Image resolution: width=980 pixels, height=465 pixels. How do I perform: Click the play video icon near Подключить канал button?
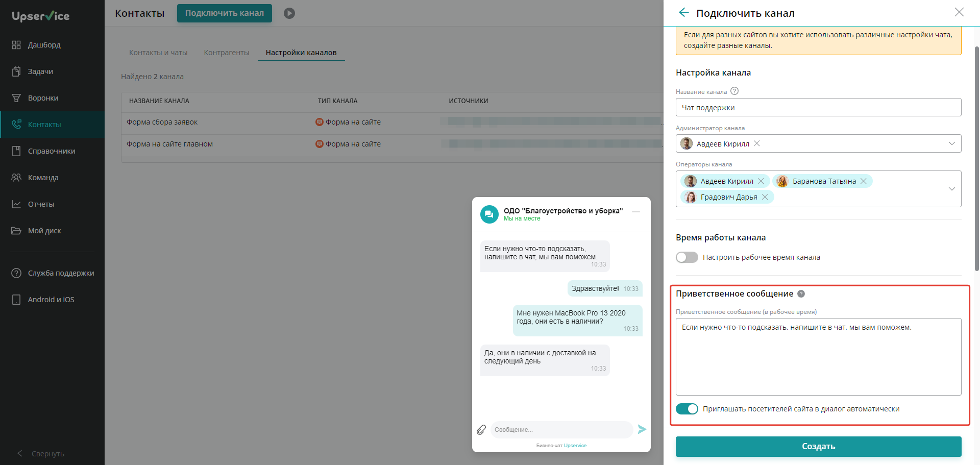(289, 13)
